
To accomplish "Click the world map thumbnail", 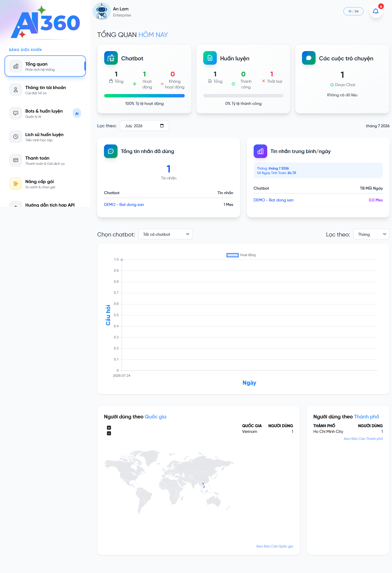I will click(x=169, y=482).
